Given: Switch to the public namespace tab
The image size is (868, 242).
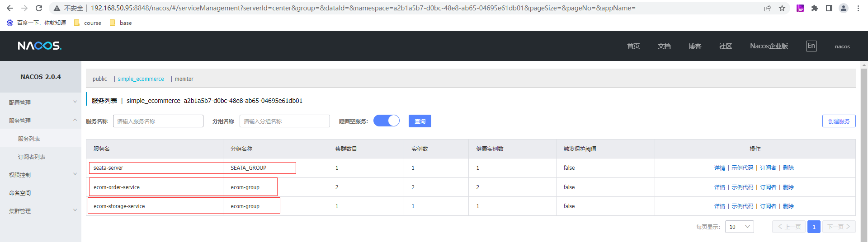Looking at the screenshot, I should (100, 79).
